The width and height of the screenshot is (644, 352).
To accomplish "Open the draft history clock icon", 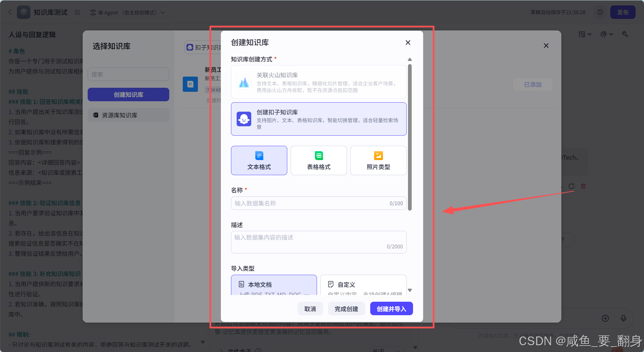I will click(x=600, y=12).
